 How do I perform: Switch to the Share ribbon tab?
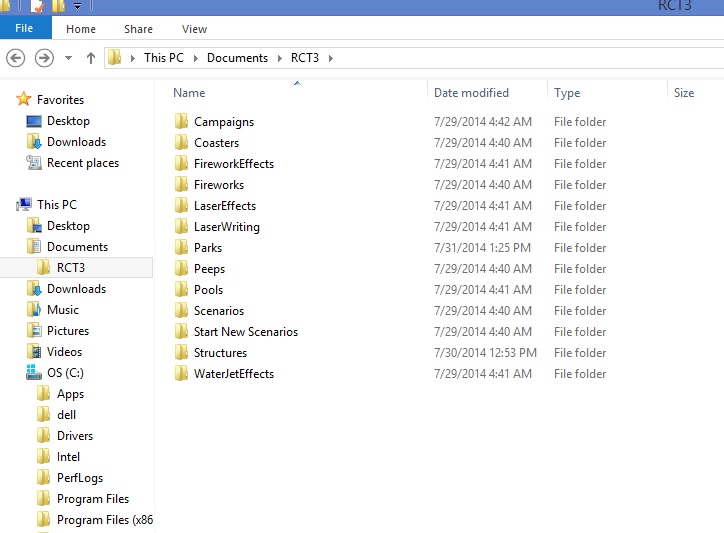(138, 29)
